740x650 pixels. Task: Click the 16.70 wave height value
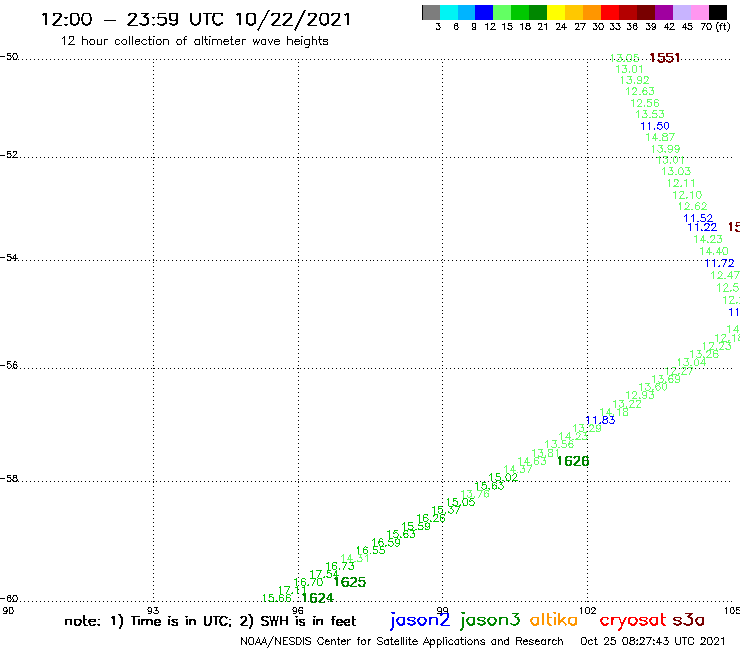pyautogui.click(x=308, y=582)
